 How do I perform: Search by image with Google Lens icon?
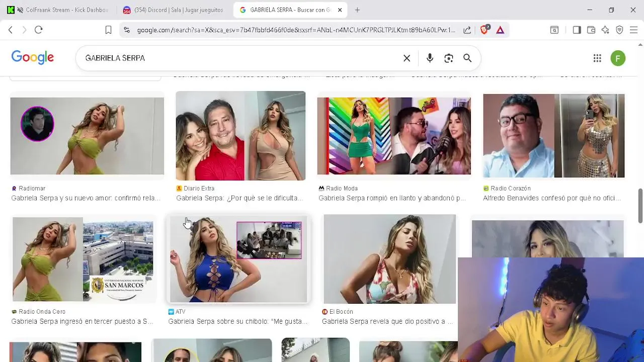[449, 58]
